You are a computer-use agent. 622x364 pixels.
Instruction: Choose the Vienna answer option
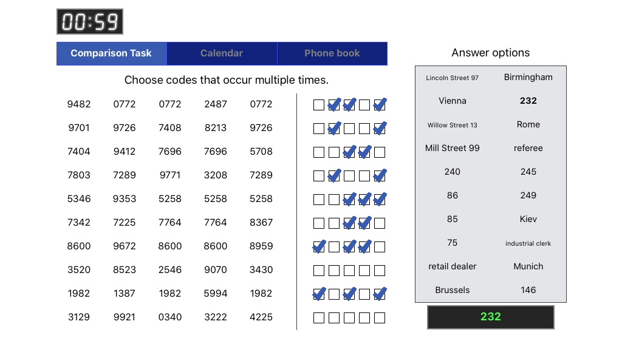[453, 101]
